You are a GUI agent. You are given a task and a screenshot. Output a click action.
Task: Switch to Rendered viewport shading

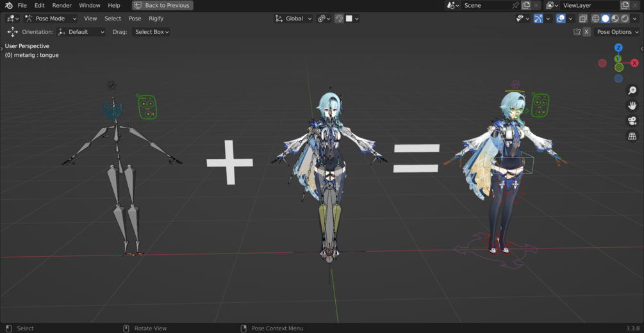tap(625, 19)
